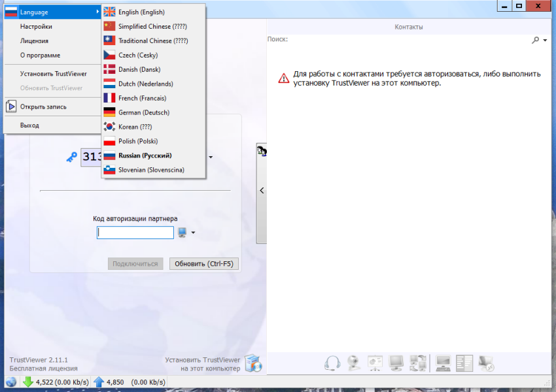Click the Бесплатная лицензия text
Image resolution: width=556 pixels, height=392 pixels.
[43, 368]
